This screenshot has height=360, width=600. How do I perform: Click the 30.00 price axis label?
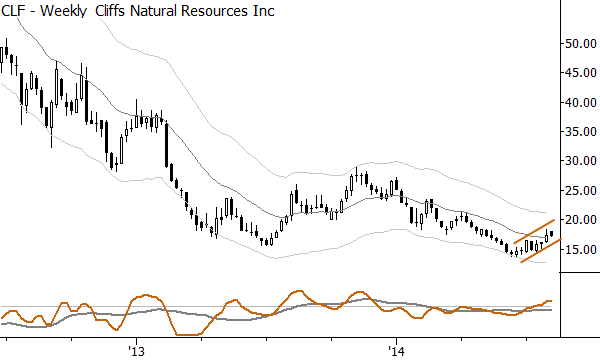click(581, 161)
